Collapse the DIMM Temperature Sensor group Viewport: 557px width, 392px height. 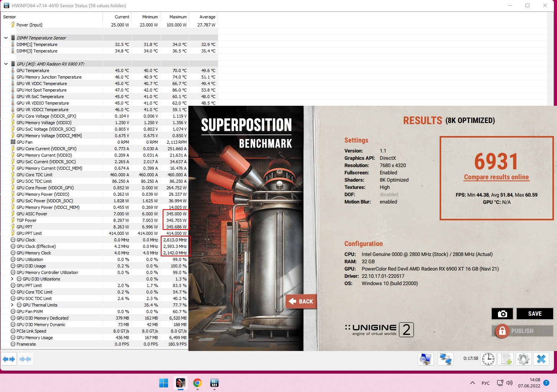coord(6,38)
